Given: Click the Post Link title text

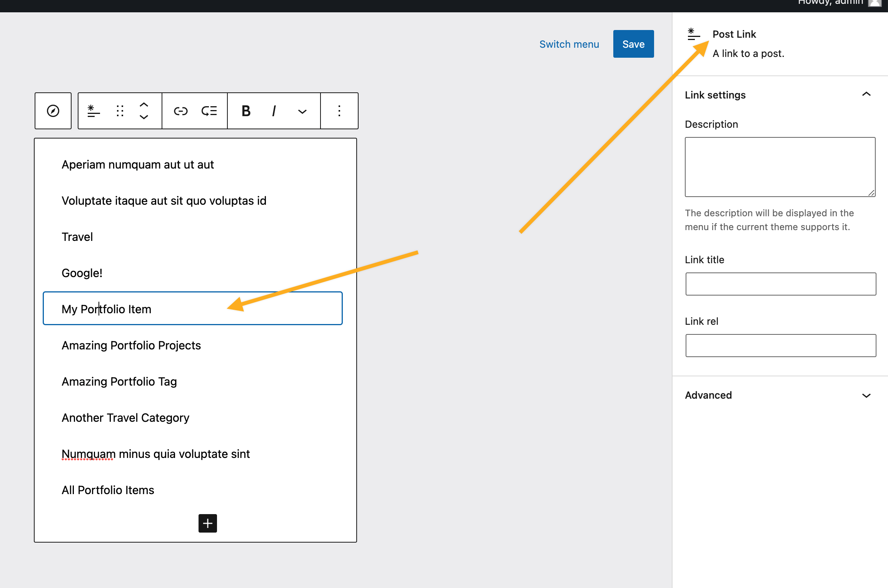Looking at the screenshot, I should (734, 34).
